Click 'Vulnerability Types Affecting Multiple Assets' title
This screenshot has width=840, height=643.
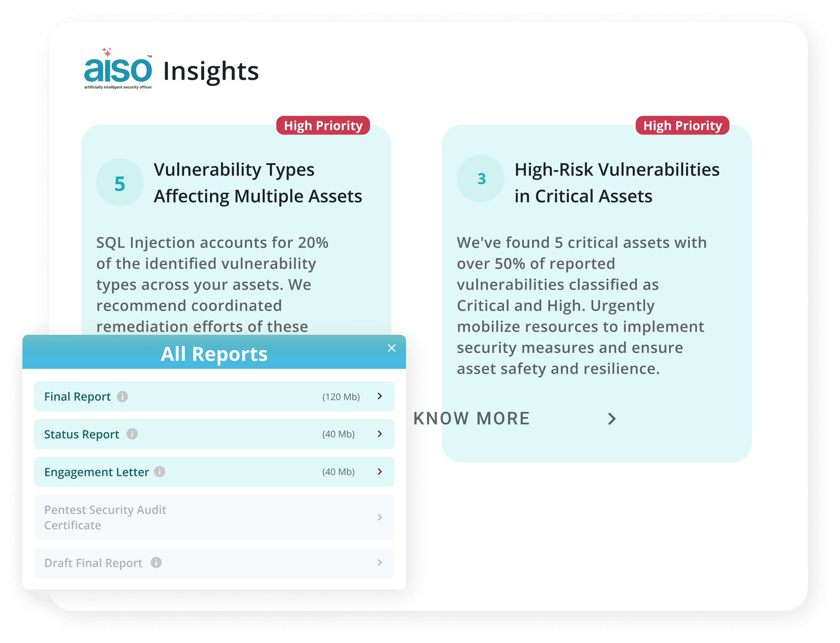(258, 183)
